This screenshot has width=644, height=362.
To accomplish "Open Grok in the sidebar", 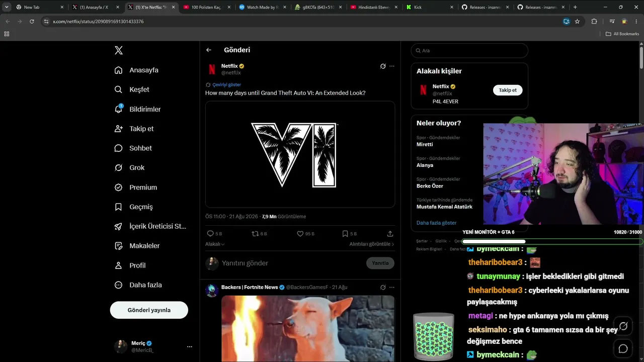I will coord(129,167).
